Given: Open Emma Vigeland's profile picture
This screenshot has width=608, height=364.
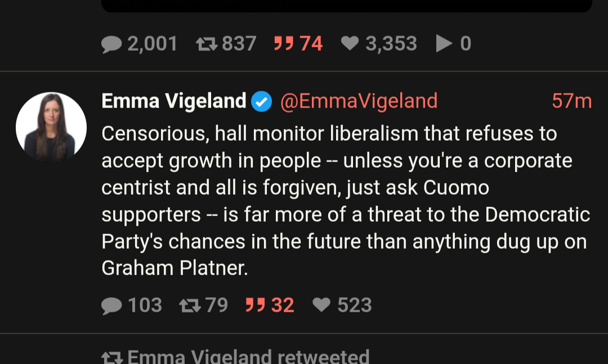Looking at the screenshot, I should coord(51,128).
